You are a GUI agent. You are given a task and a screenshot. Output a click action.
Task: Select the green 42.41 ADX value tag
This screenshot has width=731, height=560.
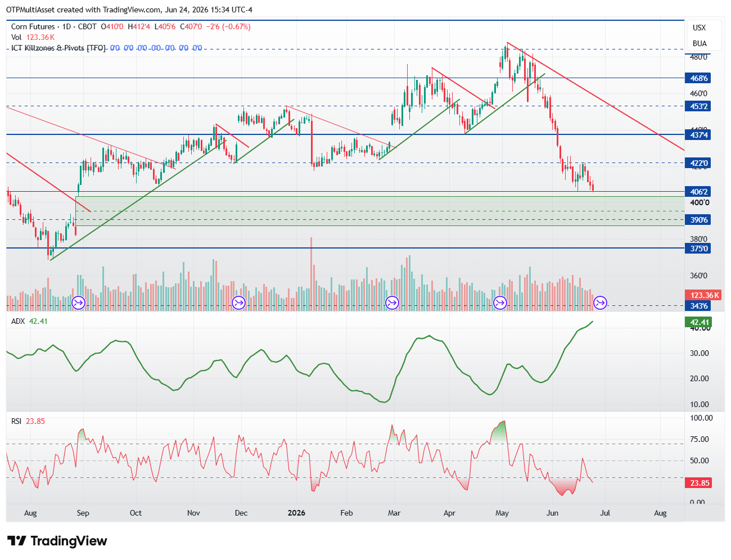(698, 322)
